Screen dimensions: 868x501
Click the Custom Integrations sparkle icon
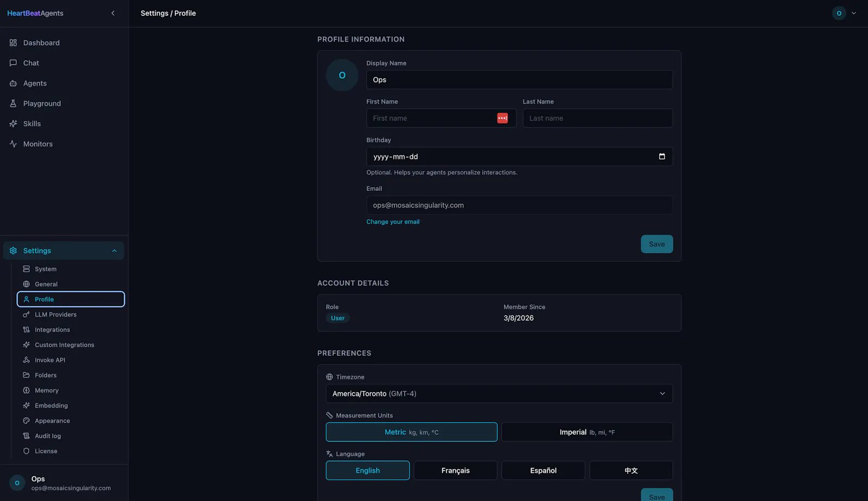[26, 345]
